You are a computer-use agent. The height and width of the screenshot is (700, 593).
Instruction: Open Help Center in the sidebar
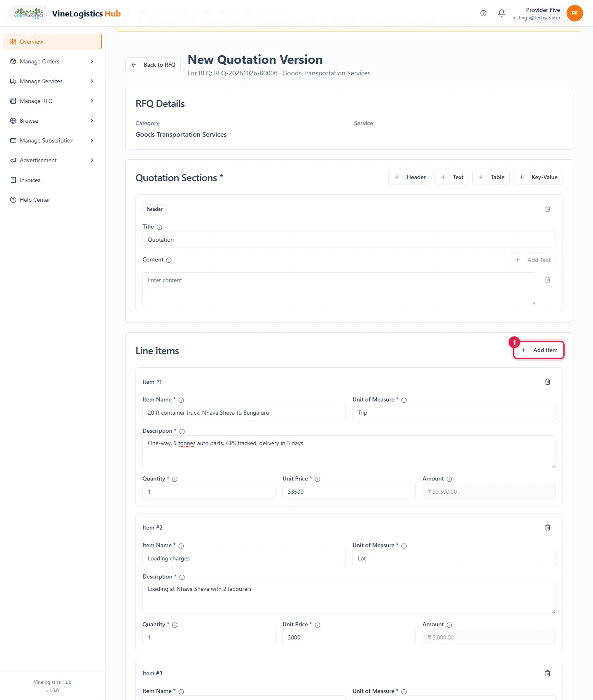coord(52,200)
